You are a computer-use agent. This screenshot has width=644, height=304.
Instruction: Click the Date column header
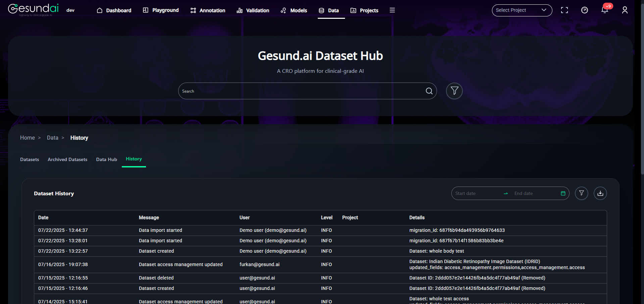[43, 218]
